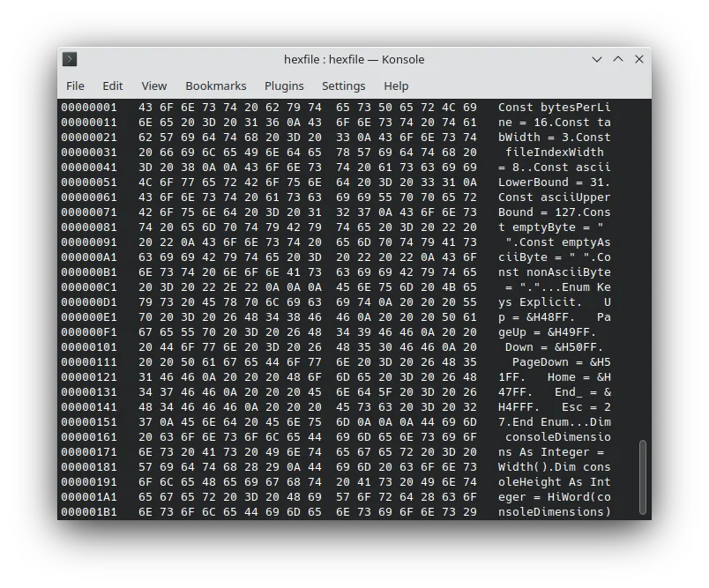Open the Edit menu
The image size is (709, 588).
point(112,86)
